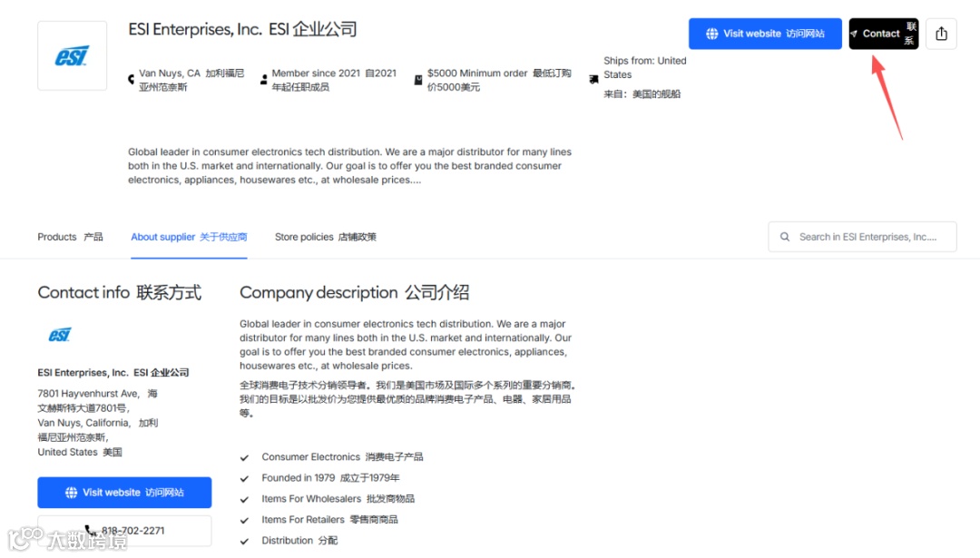This screenshot has height=558, width=980.
Task: Click the phone number 818-702-2271 button
Action: point(124,531)
